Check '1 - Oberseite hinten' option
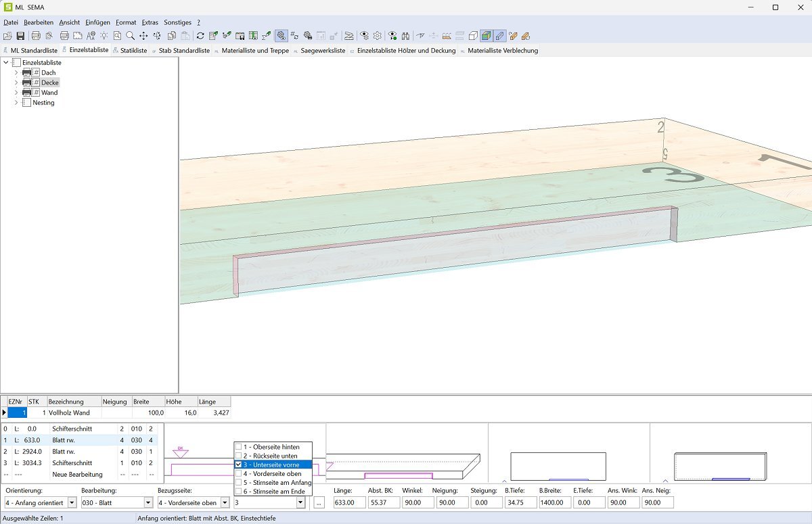Screen dimensions: 812x524 point(239,447)
